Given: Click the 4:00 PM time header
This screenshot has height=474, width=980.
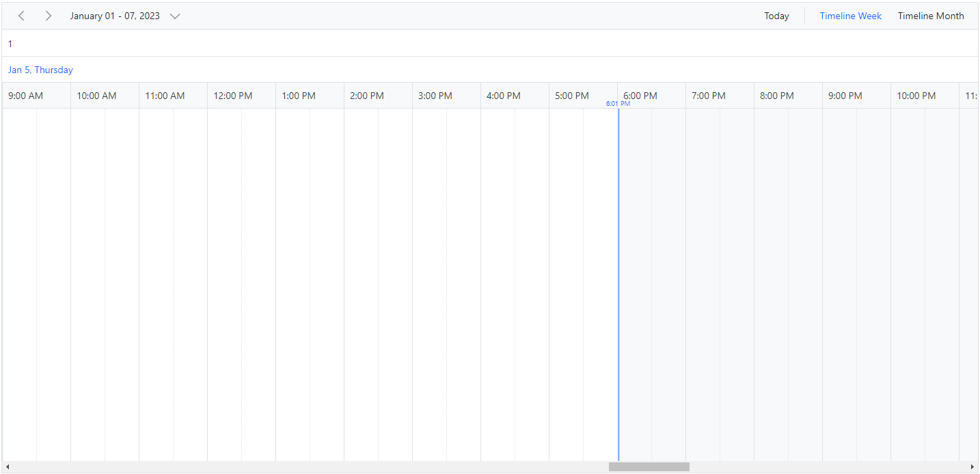Looking at the screenshot, I should [x=515, y=96].
